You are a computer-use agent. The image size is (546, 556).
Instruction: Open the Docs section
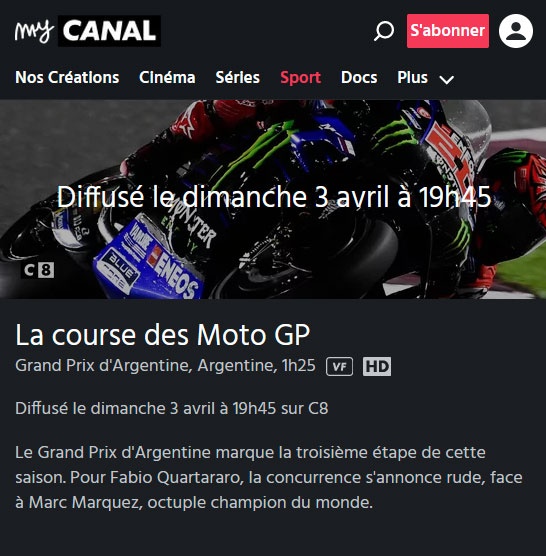(359, 77)
